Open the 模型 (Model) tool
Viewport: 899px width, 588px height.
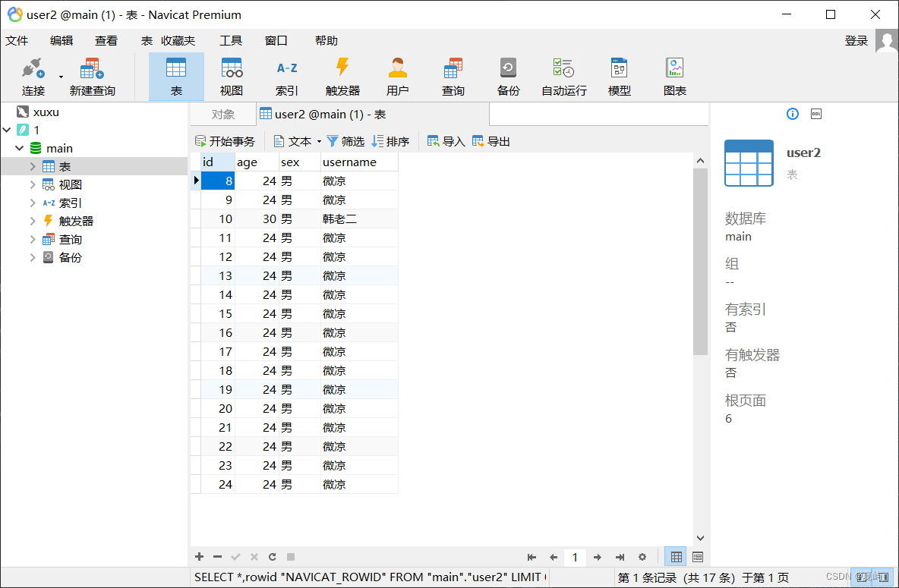coord(618,75)
